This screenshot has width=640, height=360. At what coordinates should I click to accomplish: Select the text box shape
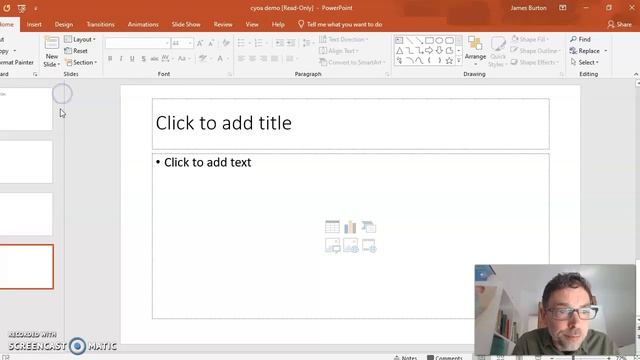[x=399, y=40]
